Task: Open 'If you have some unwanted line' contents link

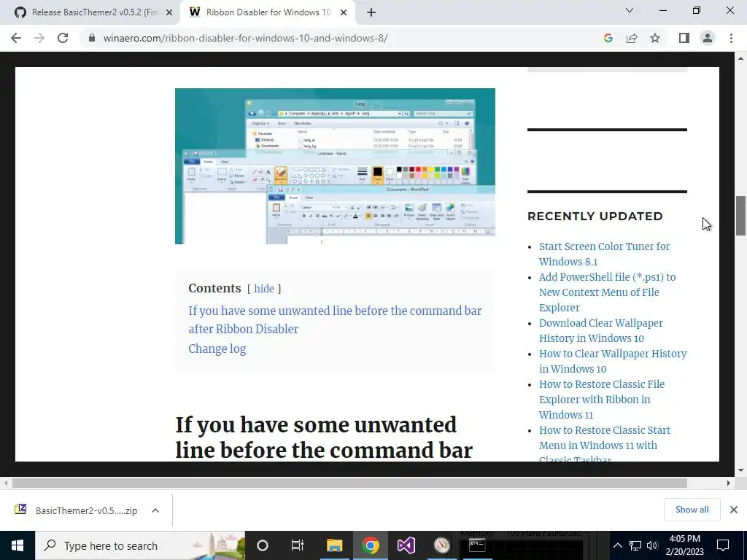Action: [335, 319]
